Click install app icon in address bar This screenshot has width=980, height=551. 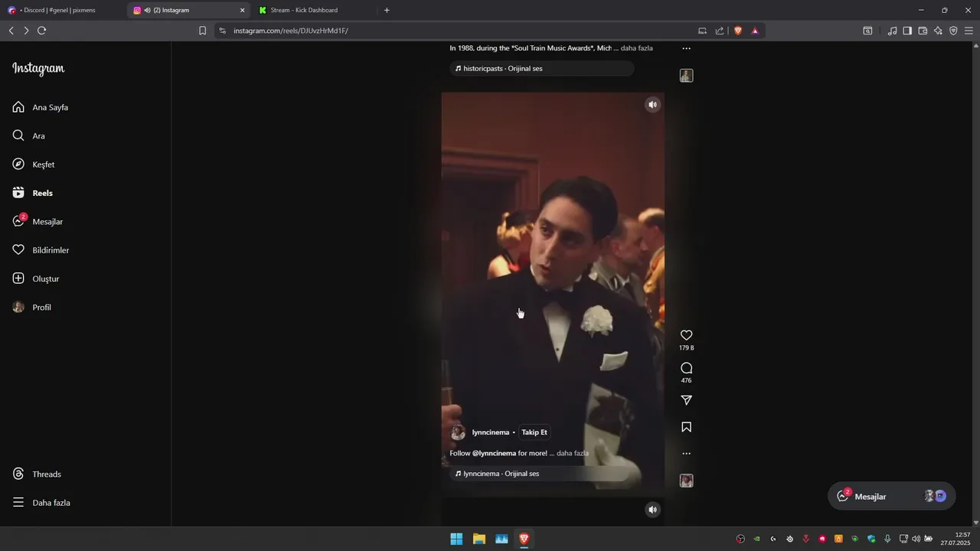tap(702, 31)
